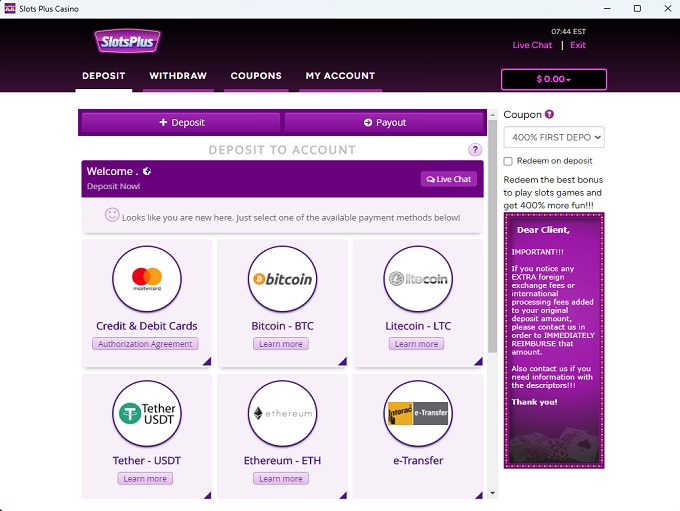Image resolution: width=680 pixels, height=511 pixels.
Task: Enable the Redeem on deposit checkbox
Action: point(509,161)
